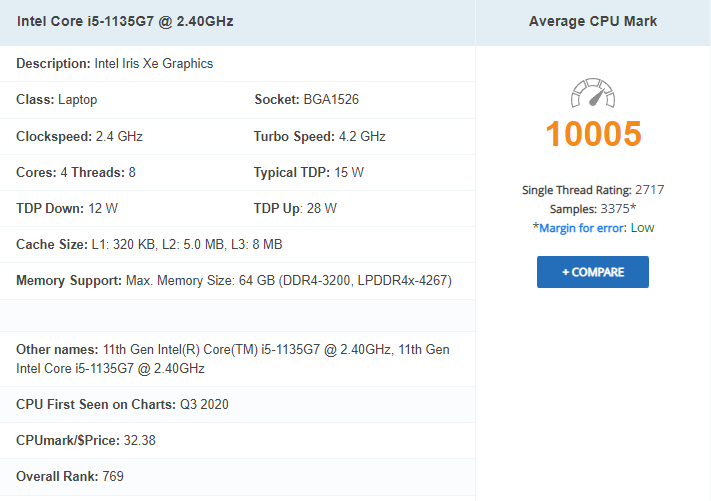Click the 10005 CPU Mark score

pos(593,134)
